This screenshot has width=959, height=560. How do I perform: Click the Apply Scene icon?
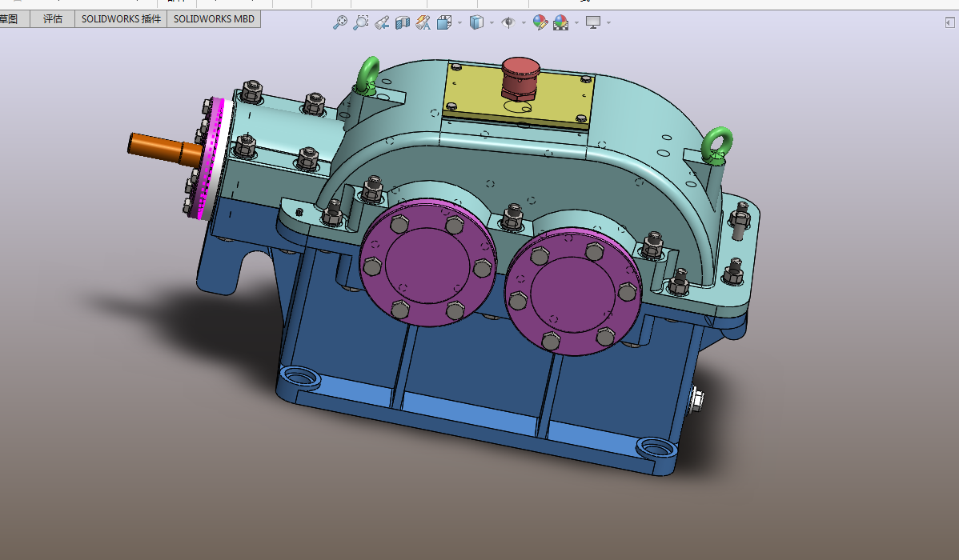560,23
